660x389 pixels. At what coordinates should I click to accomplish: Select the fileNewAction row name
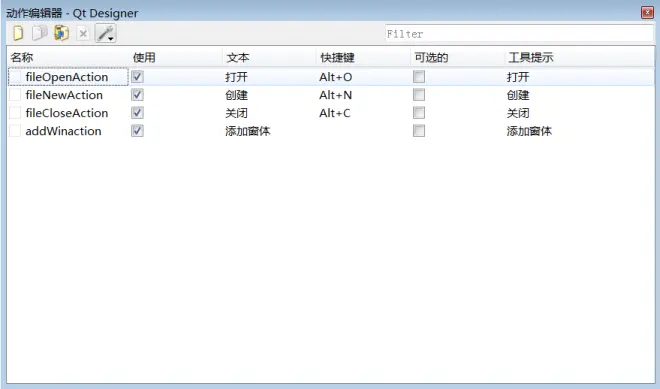pos(64,95)
